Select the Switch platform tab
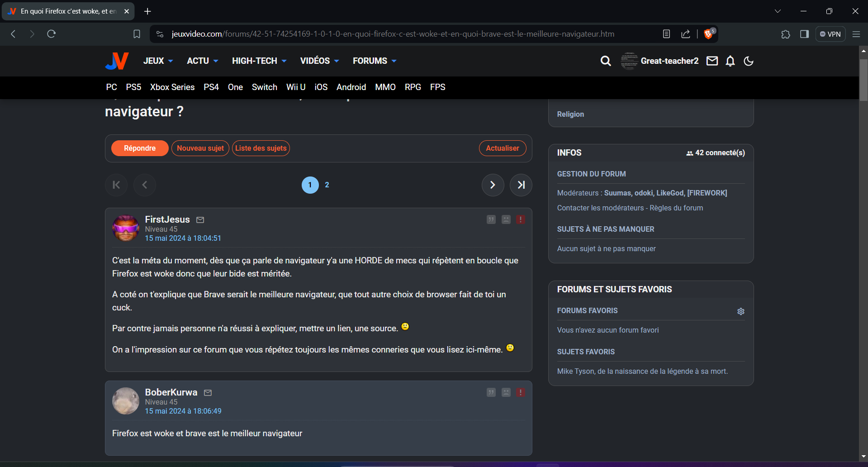The height and width of the screenshot is (467, 868). point(265,87)
